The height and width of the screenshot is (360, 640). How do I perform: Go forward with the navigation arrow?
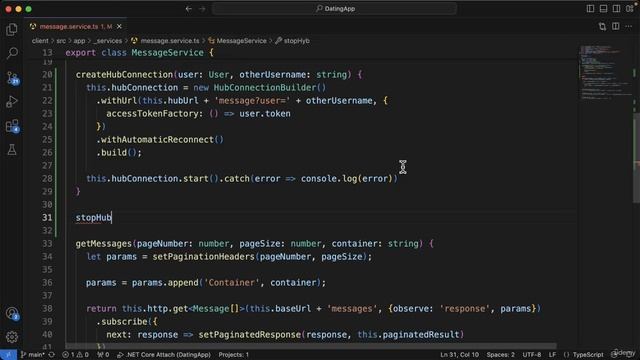pos(202,9)
